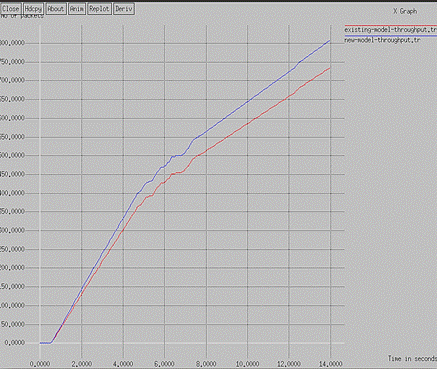Viewport: 437px width, 369px height.
Task: Click the Replot button
Action: 99,9
